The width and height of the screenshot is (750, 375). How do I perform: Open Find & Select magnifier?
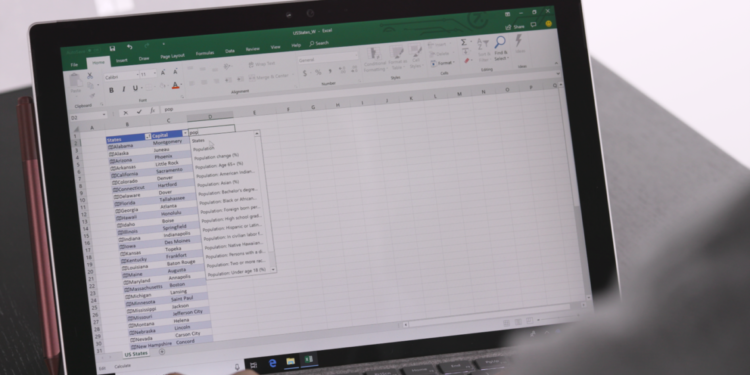pyautogui.click(x=500, y=47)
